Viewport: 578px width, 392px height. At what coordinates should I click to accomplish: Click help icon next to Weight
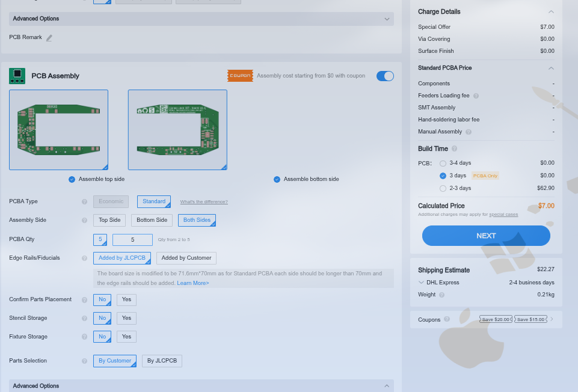coord(441,295)
